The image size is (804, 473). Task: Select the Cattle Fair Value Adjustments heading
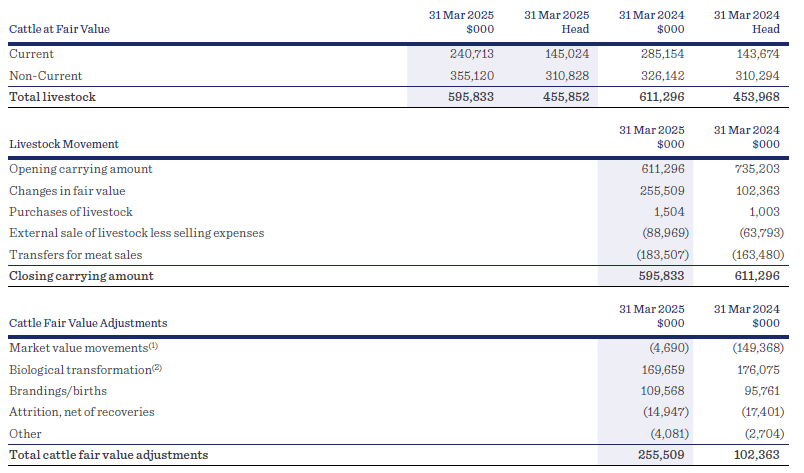tap(88, 323)
